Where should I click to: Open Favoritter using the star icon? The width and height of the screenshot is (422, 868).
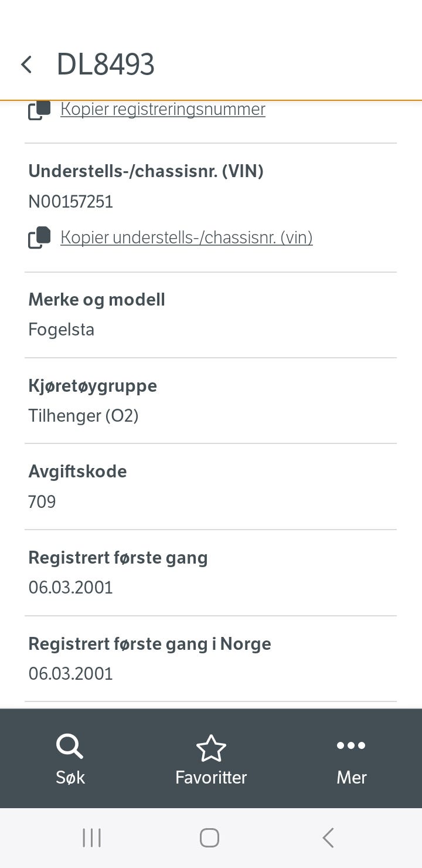(210, 746)
